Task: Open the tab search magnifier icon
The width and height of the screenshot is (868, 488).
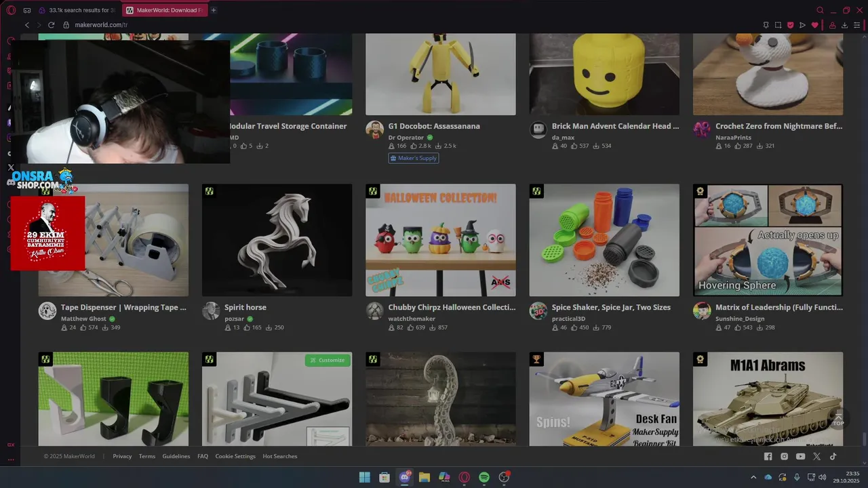Action: tap(820, 10)
